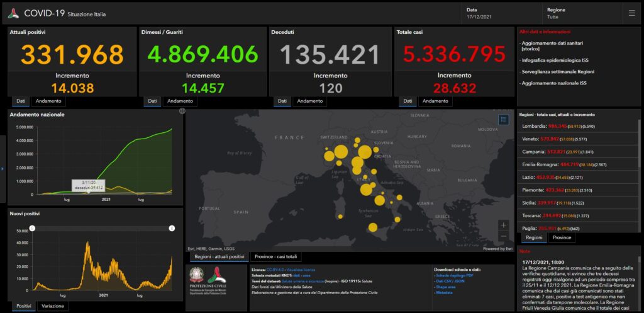Image resolution: width=644 pixels, height=313 pixels.
Task: Expand the Andamento nazionale chart panel
Action: click(182, 111)
